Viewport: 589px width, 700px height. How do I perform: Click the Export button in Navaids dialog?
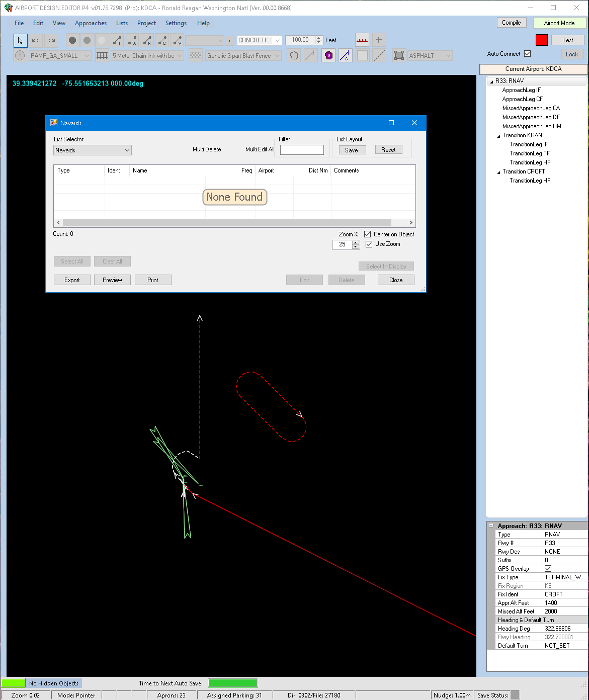pos(72,280)
